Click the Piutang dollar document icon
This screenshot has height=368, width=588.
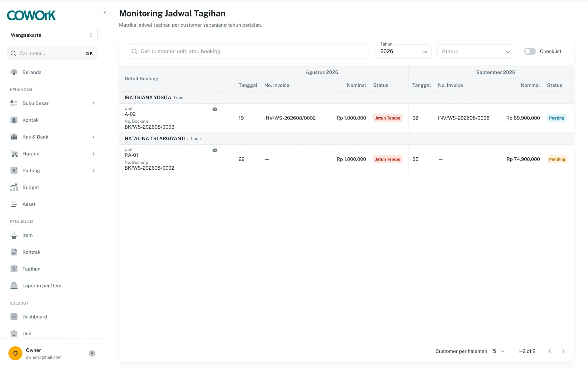click(14, 170)
